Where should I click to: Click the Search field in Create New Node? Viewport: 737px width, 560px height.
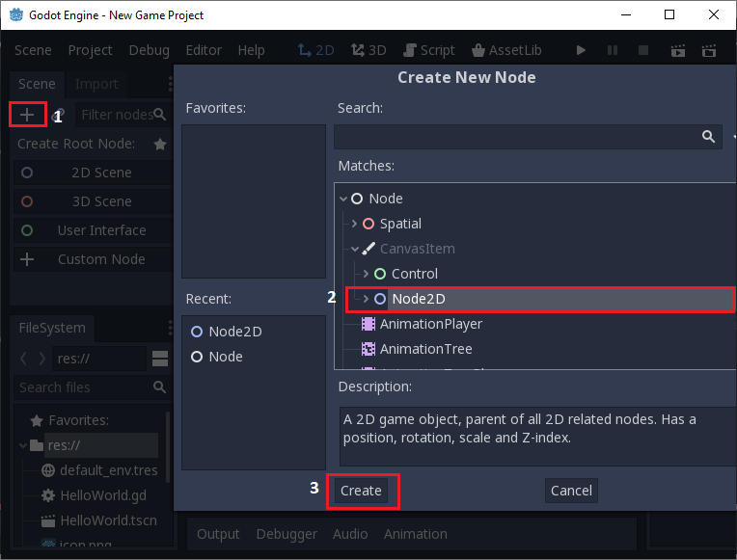point(528,137)
